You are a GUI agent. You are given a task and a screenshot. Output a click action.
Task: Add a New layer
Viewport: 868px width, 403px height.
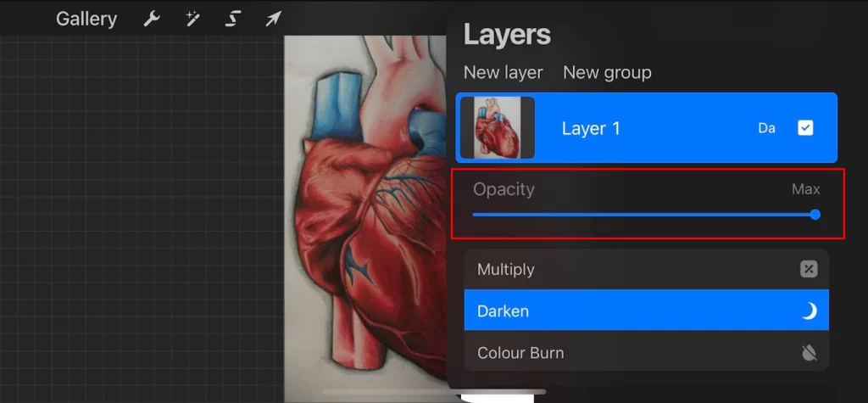point(504,73)
